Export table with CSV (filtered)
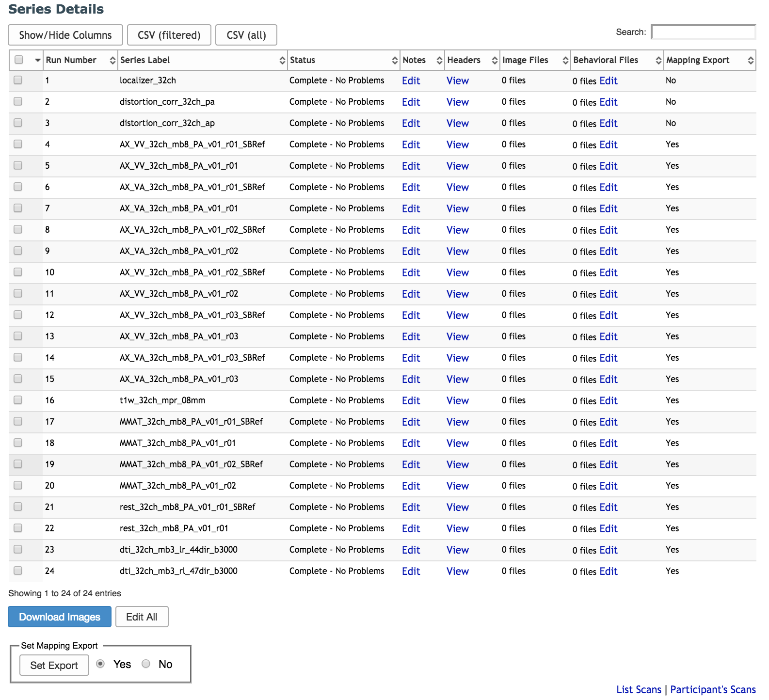769x700 pixels. coord(169,35)
